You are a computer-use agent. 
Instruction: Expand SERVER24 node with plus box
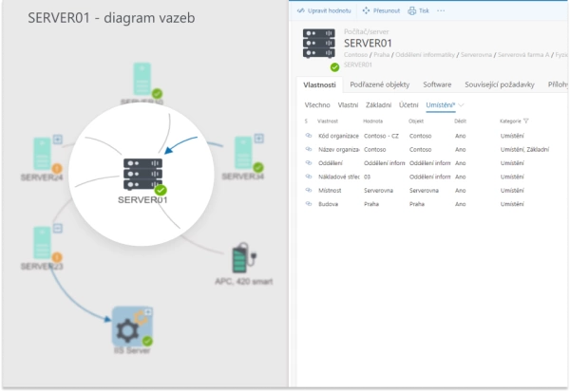pyautogui.click(x=58, y=140)
